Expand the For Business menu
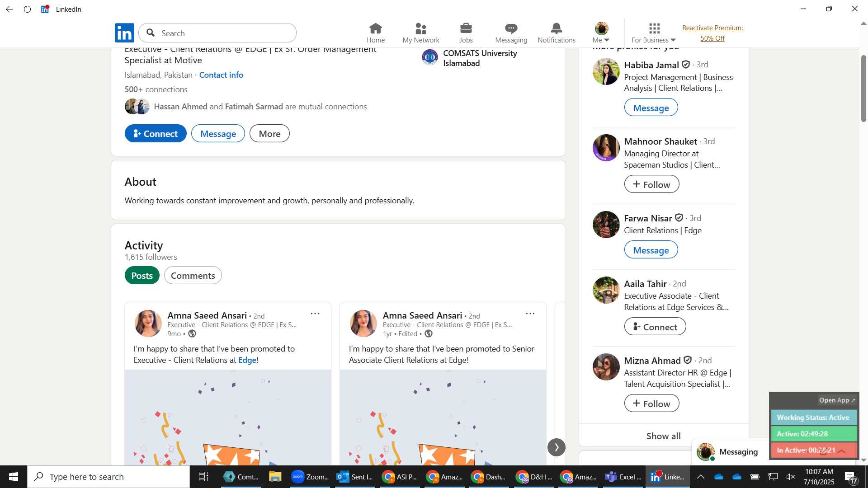The width and height of the screenshot is (868, 488). click(x=654, y=33)
